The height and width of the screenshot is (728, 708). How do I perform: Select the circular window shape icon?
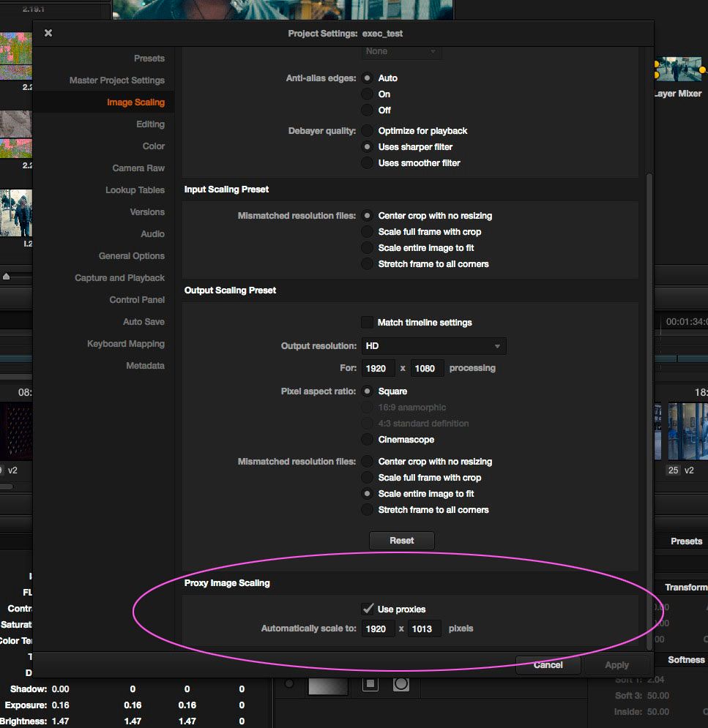(x=400, y=684)
